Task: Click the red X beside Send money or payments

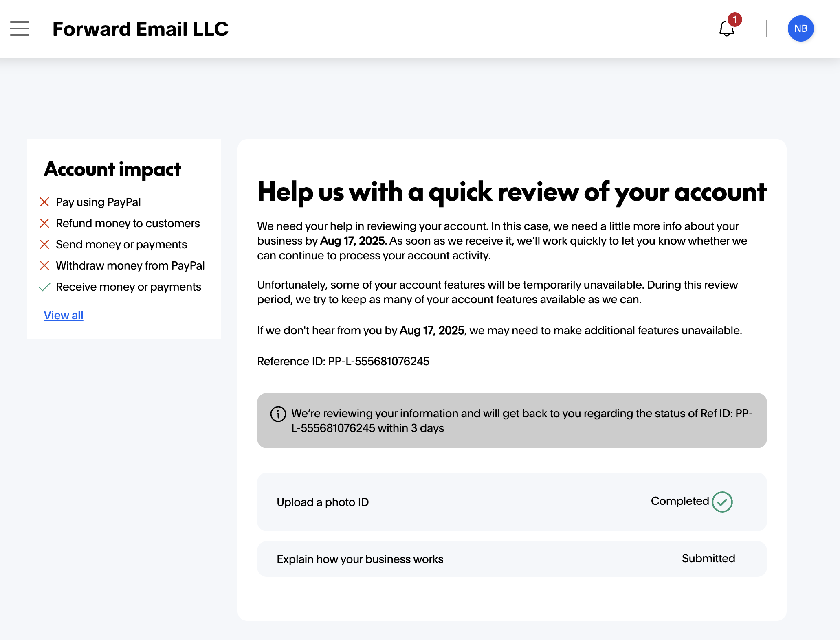Action: click(x=45, y=244)
